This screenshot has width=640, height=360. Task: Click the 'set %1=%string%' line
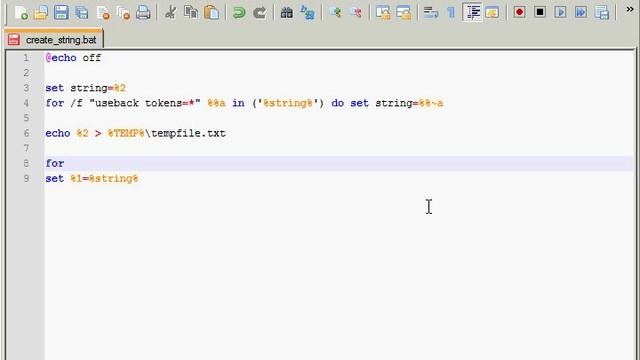coord(91,179)
